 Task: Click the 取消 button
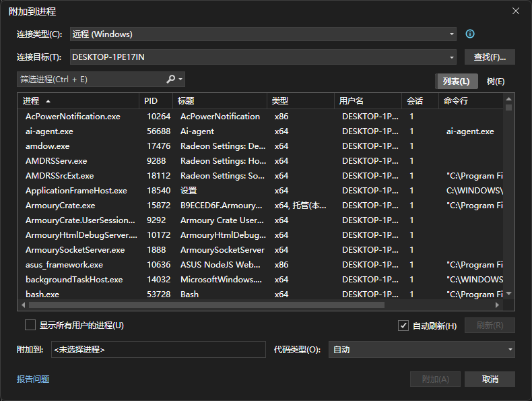[x=490, y=379]
